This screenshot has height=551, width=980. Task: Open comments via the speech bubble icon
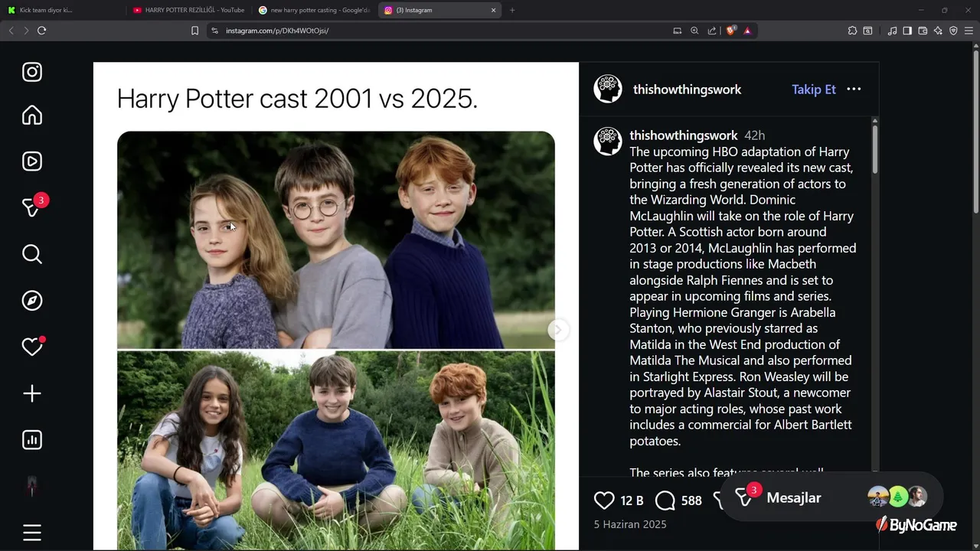(665, 500)
